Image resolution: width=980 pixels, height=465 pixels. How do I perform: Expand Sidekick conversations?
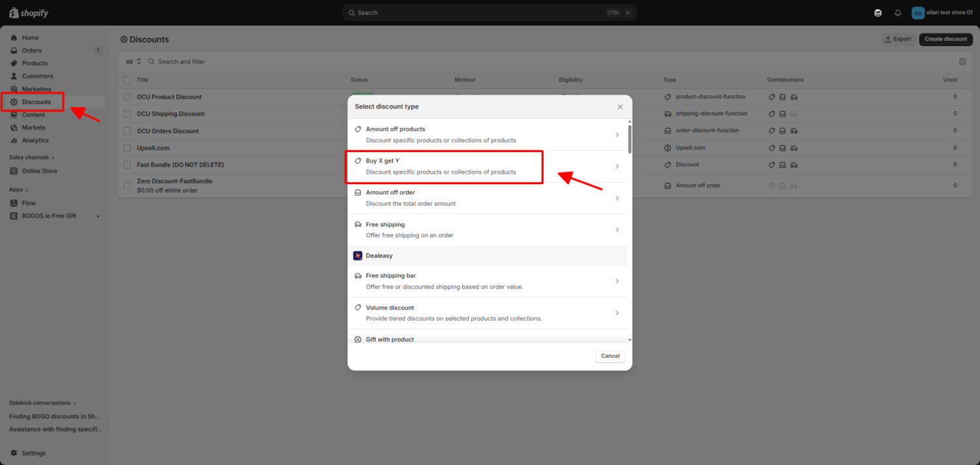tap(42, 403)
